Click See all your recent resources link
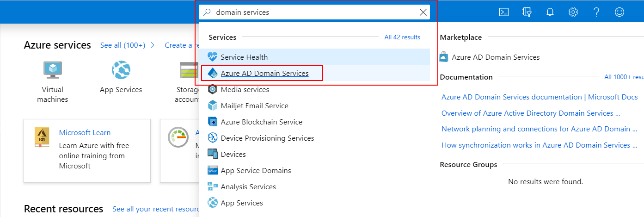The width and height of the screenshot is (644, 217). (x=155, y=209)
